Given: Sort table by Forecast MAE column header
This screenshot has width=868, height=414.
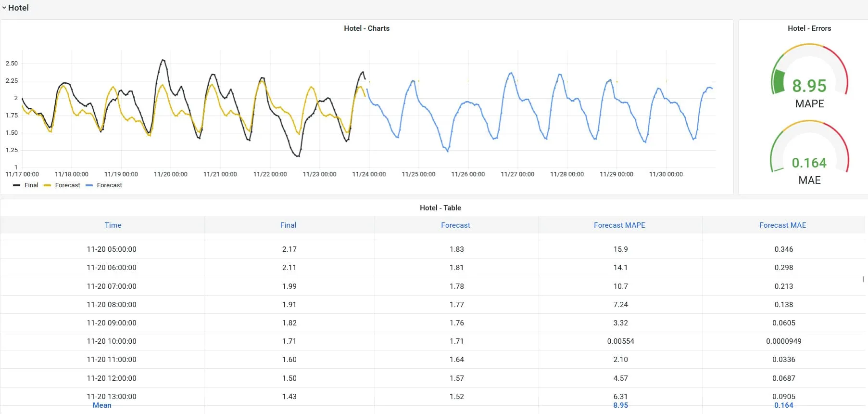Looking at the screenshot, I should (x=782, y=225).
